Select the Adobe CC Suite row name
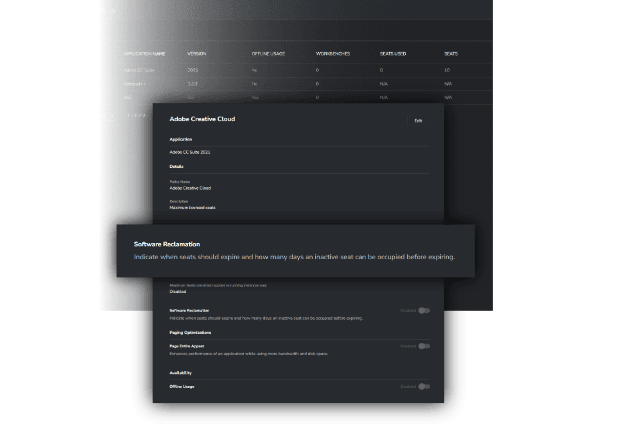Viewport: 640px width, 428px height. (139, 70)
